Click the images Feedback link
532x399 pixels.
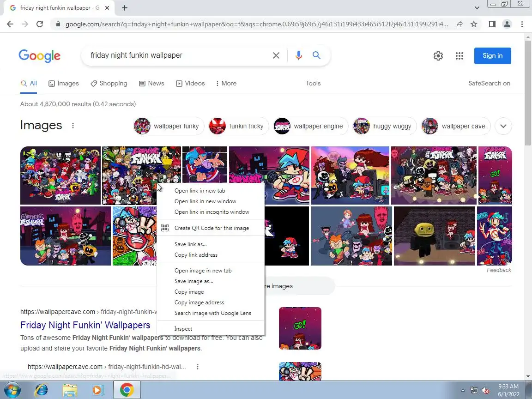[x=499, y=270]
